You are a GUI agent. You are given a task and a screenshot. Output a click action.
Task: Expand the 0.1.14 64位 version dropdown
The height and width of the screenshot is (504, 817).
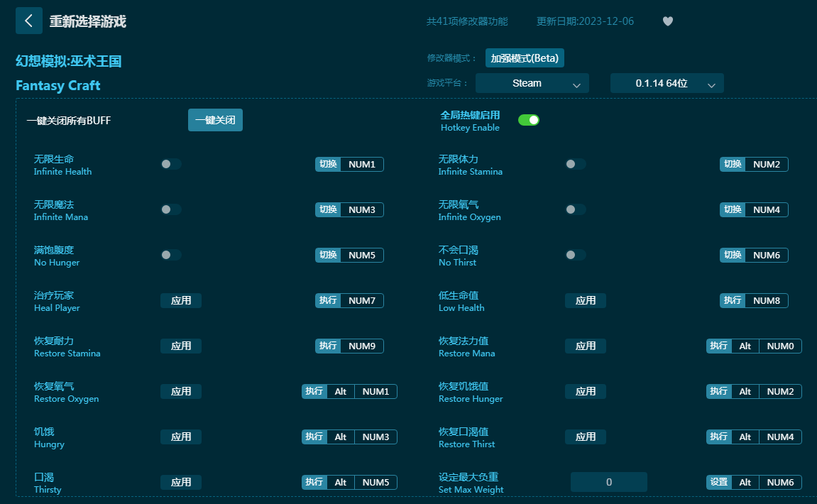667,83
